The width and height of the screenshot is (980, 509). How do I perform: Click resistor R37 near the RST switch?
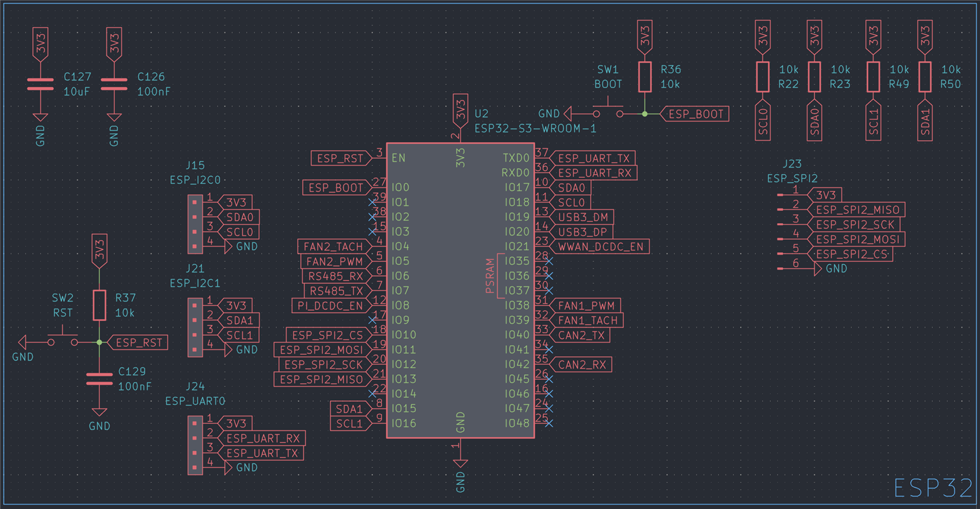tap(100, 305)
